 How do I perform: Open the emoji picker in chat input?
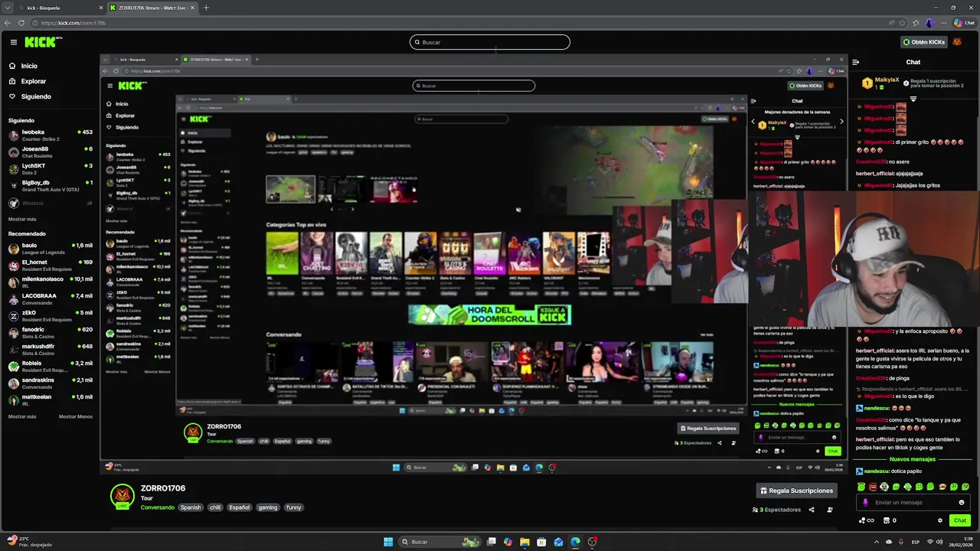pyautogui.click(x=962, y=503)
